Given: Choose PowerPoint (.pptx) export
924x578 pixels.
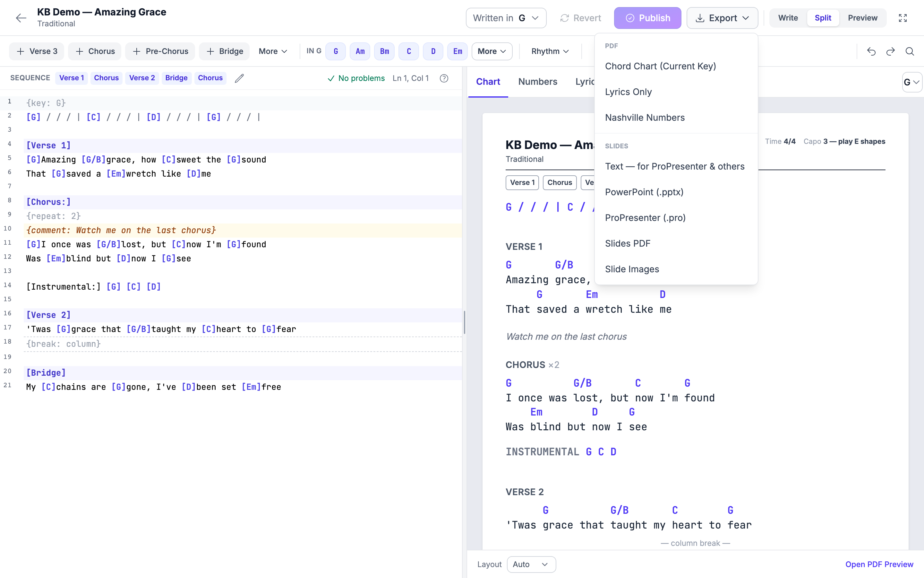Looking at the screenshot, I should [x=676, y=192].
